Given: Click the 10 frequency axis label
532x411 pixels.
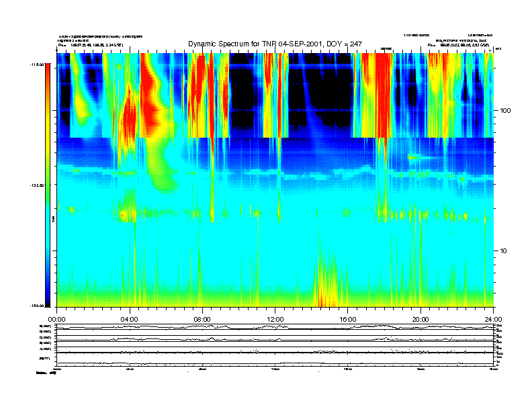Looking at the screenshot, I should click(x=504, y=251).
